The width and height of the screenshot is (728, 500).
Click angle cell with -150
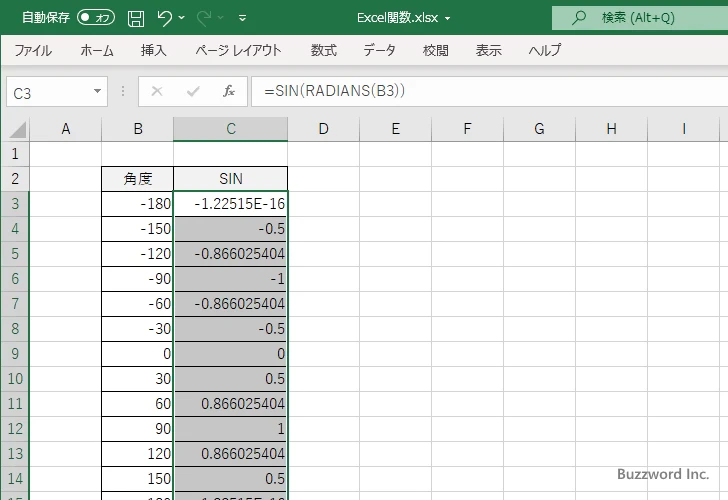click(137, 229)
